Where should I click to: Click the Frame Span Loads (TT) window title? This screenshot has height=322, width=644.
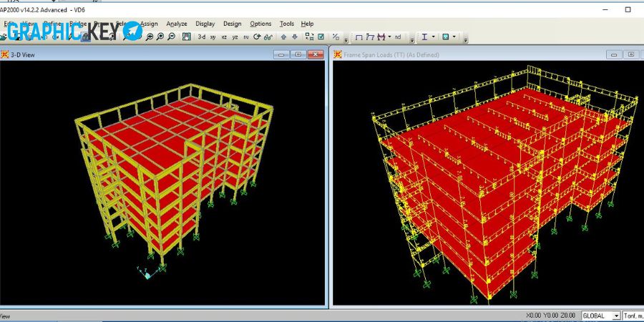(x=391, y=54)
